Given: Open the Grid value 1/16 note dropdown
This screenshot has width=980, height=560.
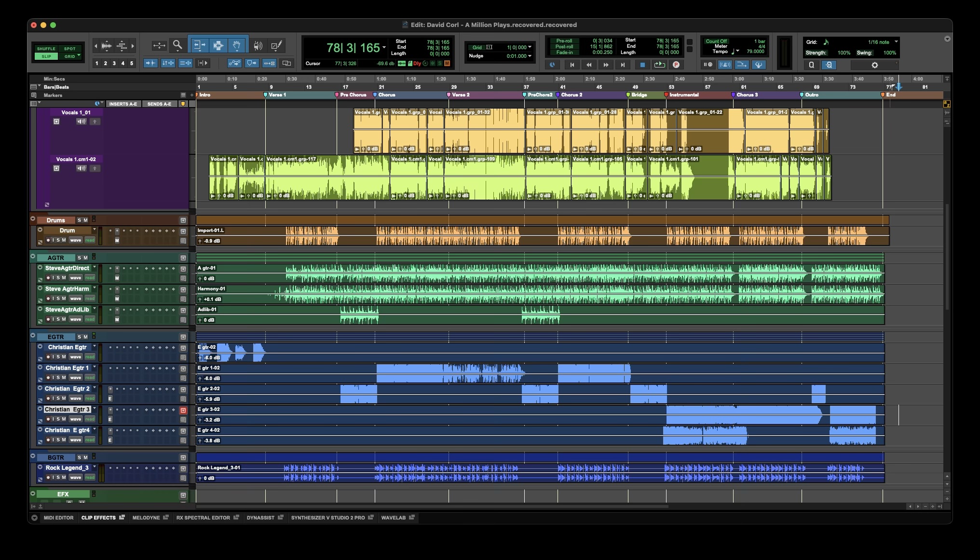Looking at the screenshot, I should coord(896,41).
